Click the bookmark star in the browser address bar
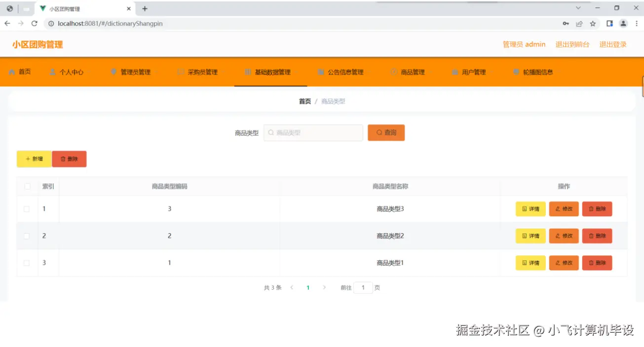Viewport: 644px width, 347px height. point(593,23)
